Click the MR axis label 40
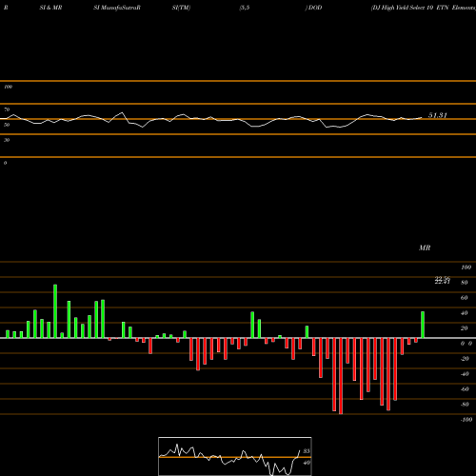Viewport: 476px width, 476px height. click(465, 313)
